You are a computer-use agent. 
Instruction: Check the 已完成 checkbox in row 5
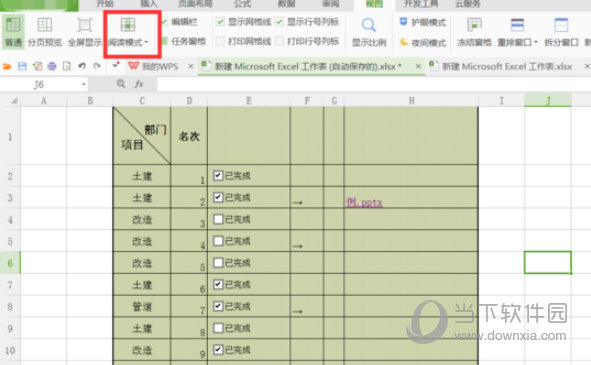pos(218,241)
